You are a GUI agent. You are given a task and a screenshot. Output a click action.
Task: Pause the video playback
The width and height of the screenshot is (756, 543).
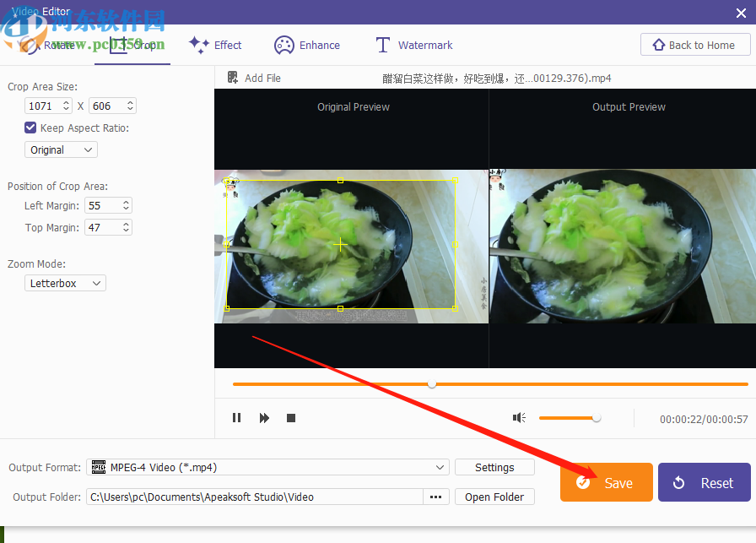(x=236, y=417)
